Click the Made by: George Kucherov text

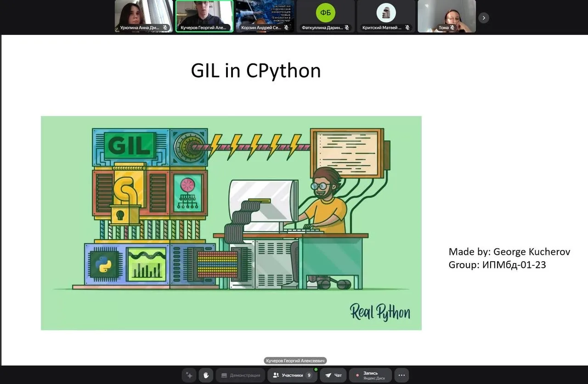pyautogui.click(x=509, y=252)
